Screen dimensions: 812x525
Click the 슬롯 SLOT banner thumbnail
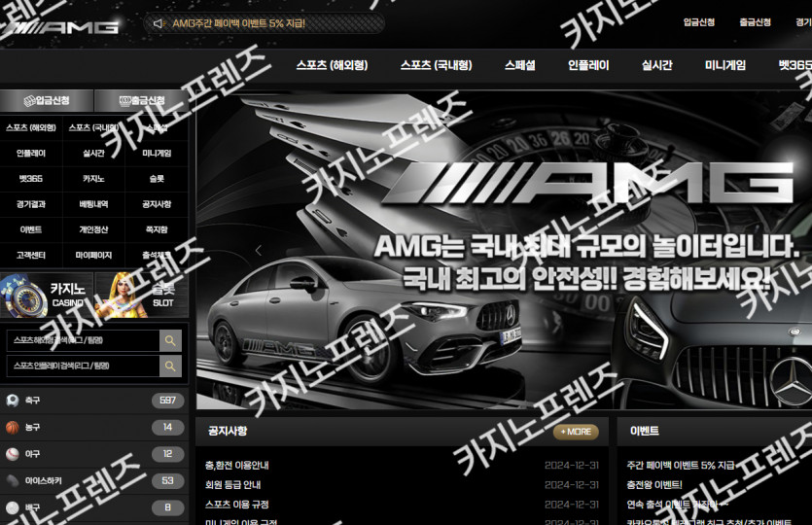[141, 296]
